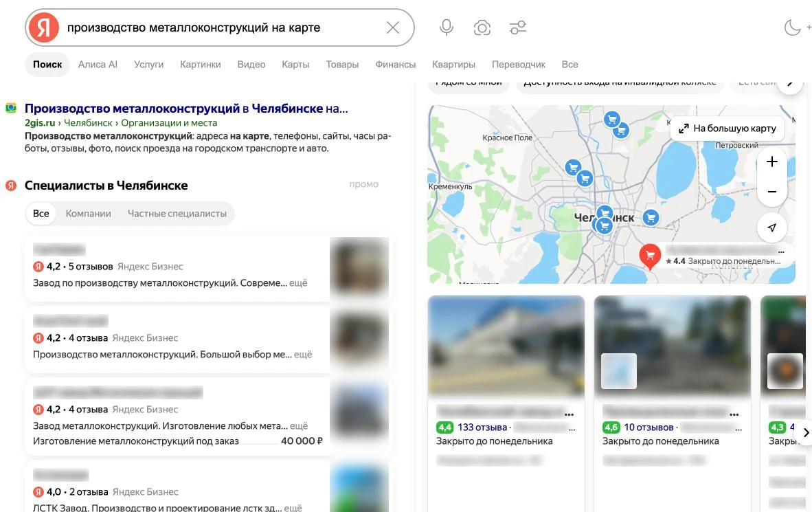Toggle dark theme moon icon
This screenshot has width=812, height=512.
point(792,27)
